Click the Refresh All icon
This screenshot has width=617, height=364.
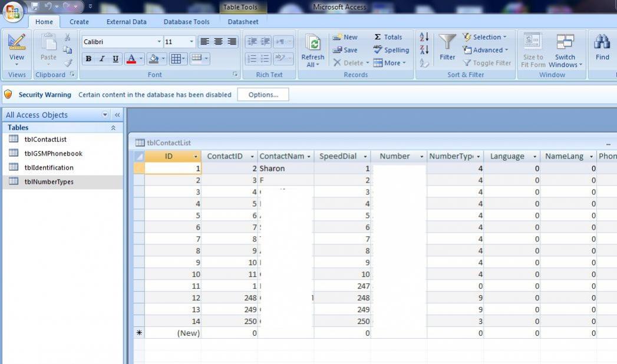point(314,42)
